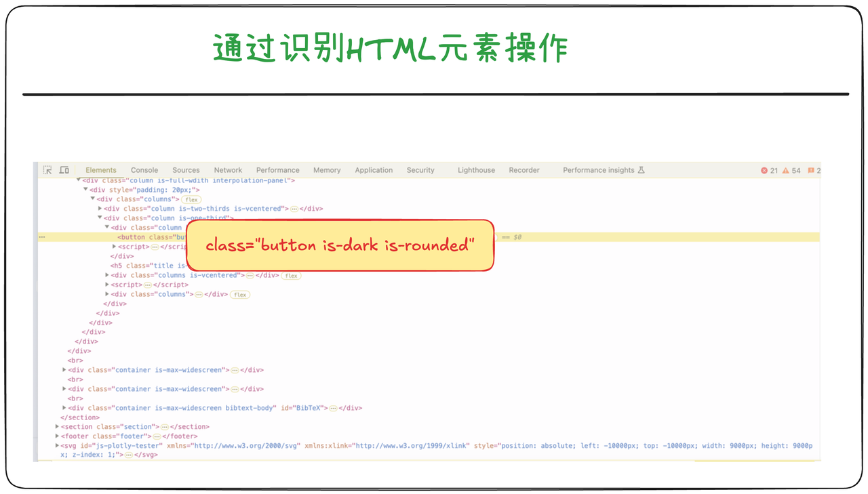
Task: Expand script node below the highlighted button
Action: (115, 247)
